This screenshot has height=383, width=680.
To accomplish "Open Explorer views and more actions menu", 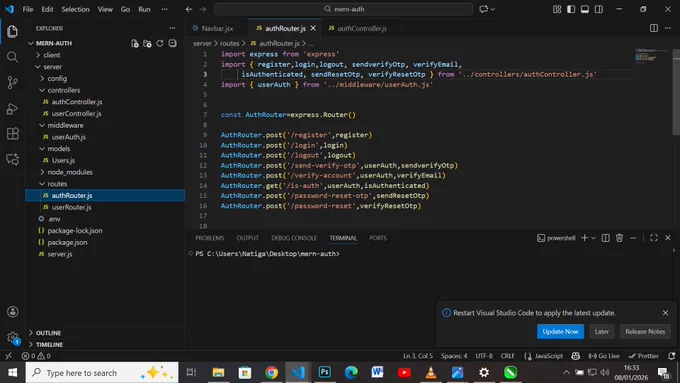I will 172,28.
